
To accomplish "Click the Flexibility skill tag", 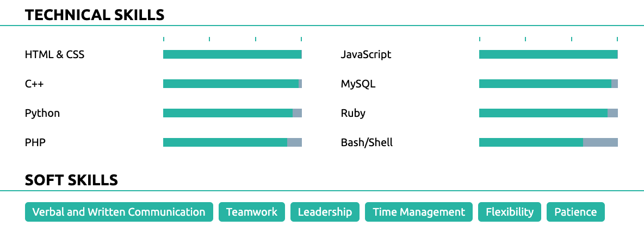I will click(510, 212).
